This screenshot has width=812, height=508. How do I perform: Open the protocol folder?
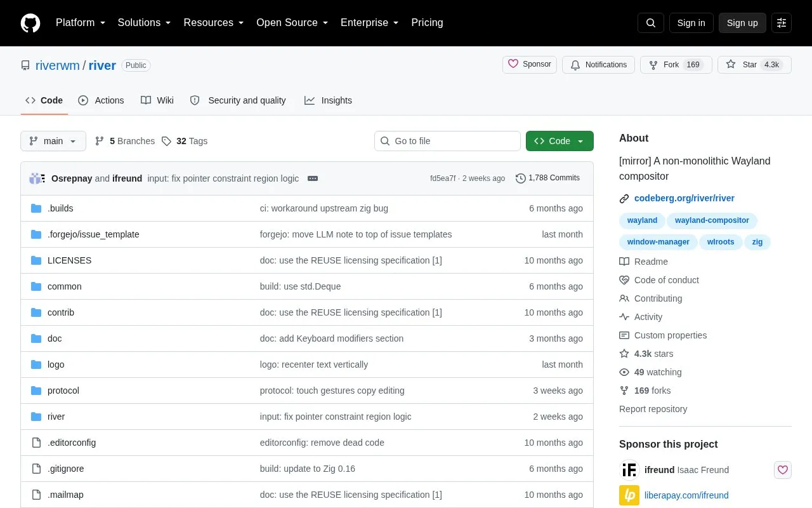click(63, 391)
